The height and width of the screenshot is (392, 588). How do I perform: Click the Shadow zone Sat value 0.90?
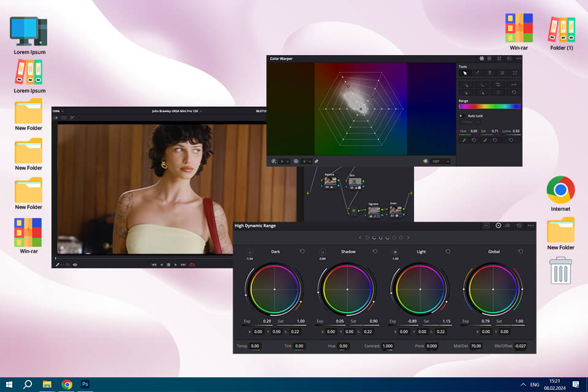(374, 321)
